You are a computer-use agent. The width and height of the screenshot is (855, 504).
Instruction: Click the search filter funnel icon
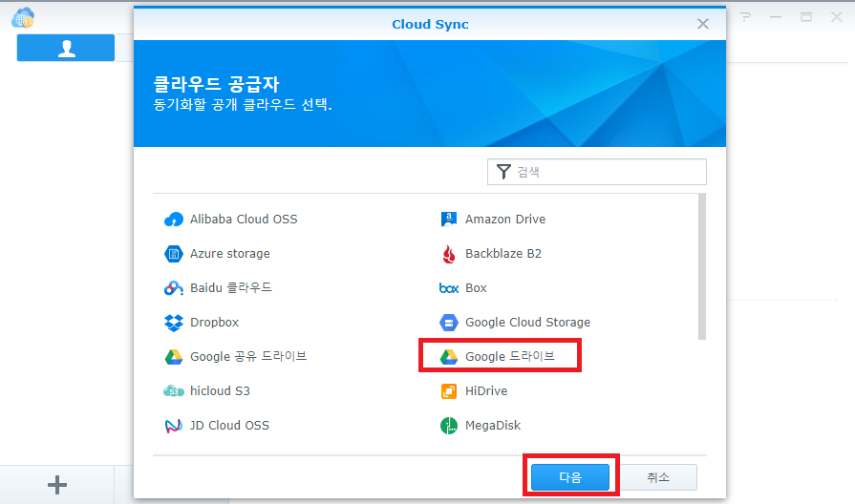[503, 172]
